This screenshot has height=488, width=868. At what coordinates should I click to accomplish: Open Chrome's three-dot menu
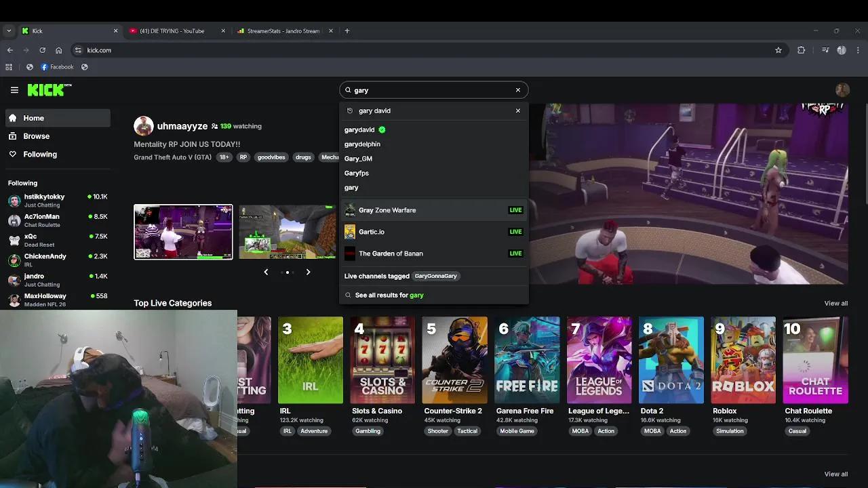coord(858,50)
